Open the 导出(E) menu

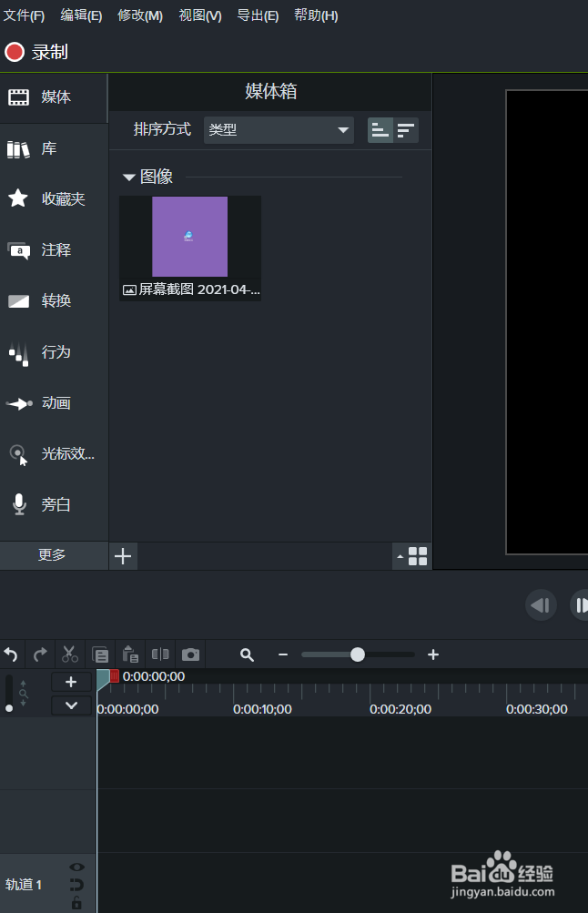(x=258, y=15)
